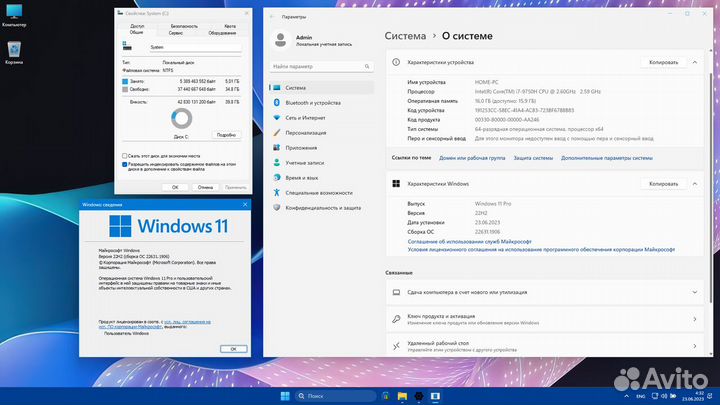The width and height of the screenshot is (720, 405).
Task: Switch to Оборудование tab
Action: coord(222,33)
